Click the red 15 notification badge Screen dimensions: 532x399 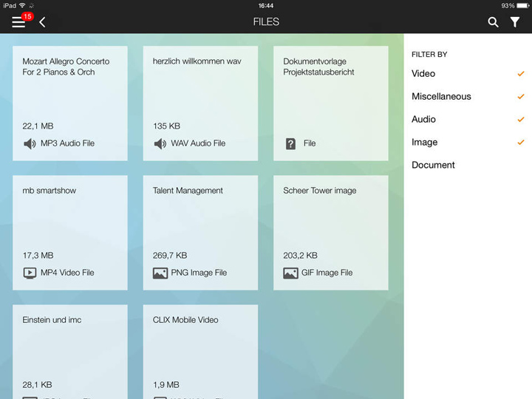coord(27,16)
